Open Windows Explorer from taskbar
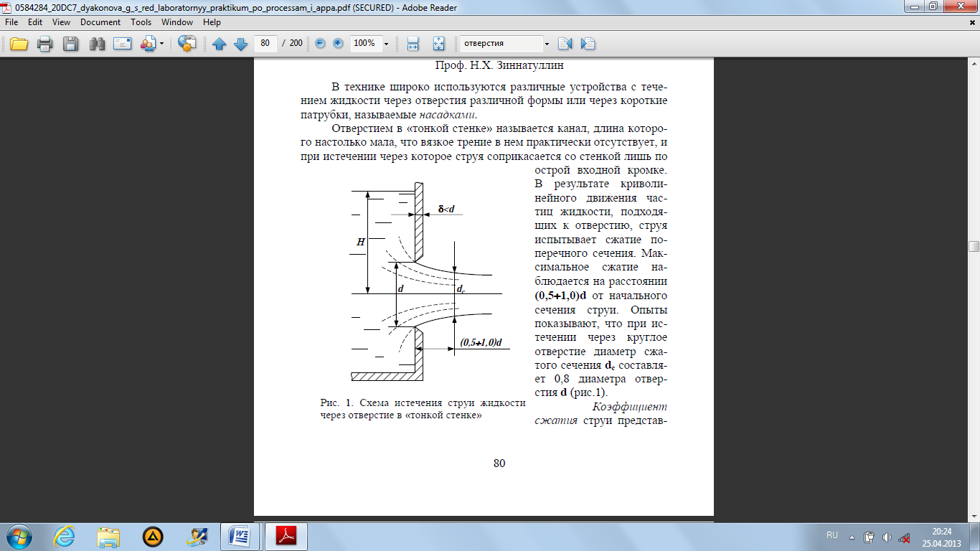 108,536
